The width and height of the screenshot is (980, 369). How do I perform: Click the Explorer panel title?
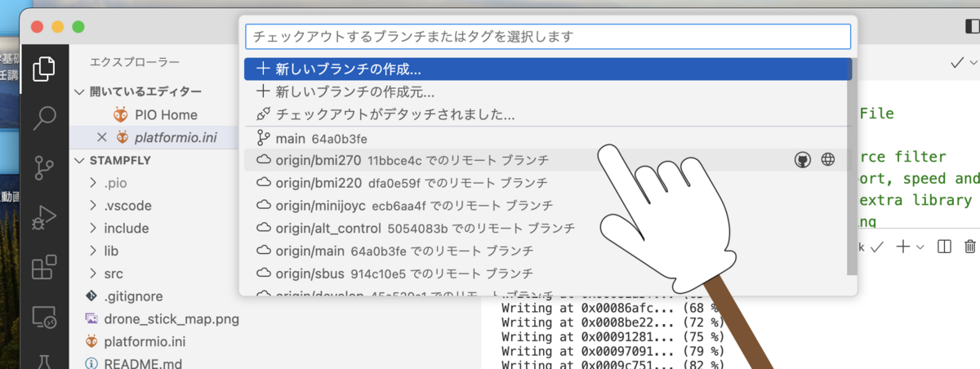click(135, 61)
